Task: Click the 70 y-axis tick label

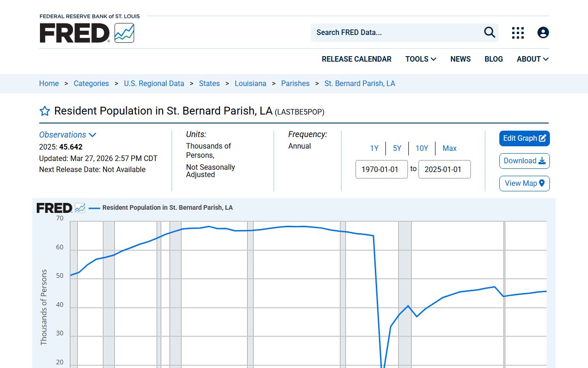Action: click(60, 218)
